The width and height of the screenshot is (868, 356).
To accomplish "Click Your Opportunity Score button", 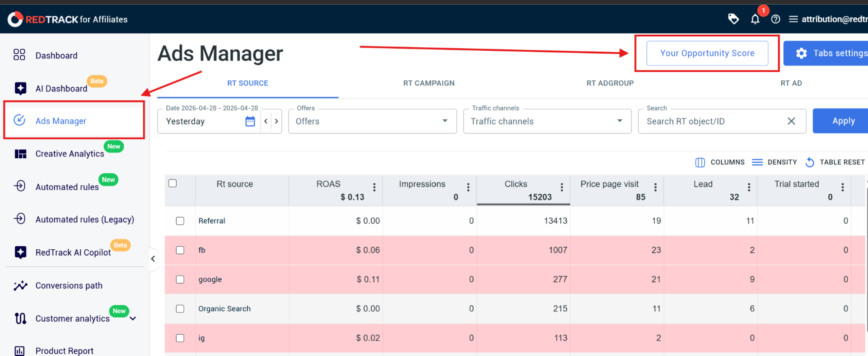I will click(707, 53).
